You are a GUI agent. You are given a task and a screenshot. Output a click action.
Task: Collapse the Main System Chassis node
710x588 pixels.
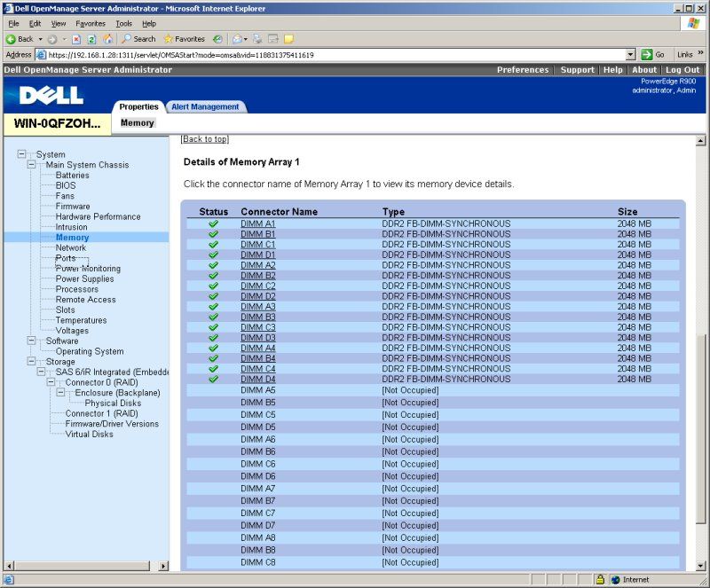point(31,164)
